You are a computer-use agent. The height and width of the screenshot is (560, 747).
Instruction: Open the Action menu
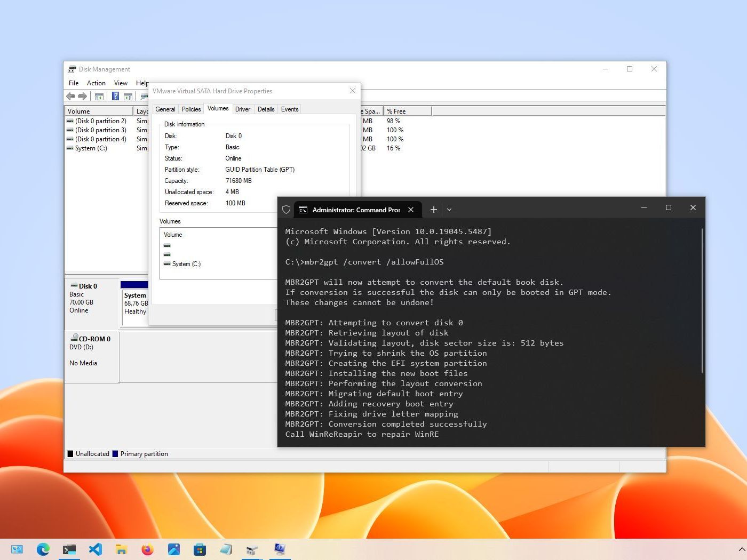tap(96, 83)
